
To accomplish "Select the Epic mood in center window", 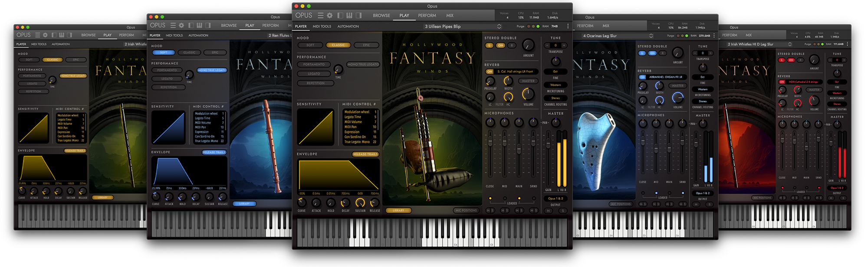I will 366,45.
